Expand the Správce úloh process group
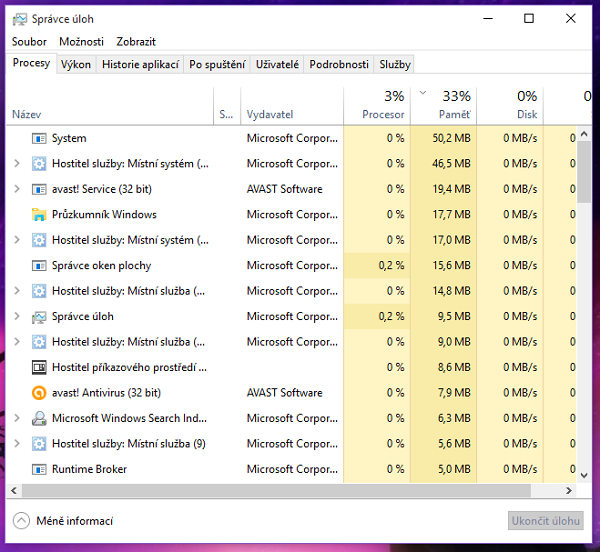The height and width of the screenshot is (552, 600). [x=17, y=317]
